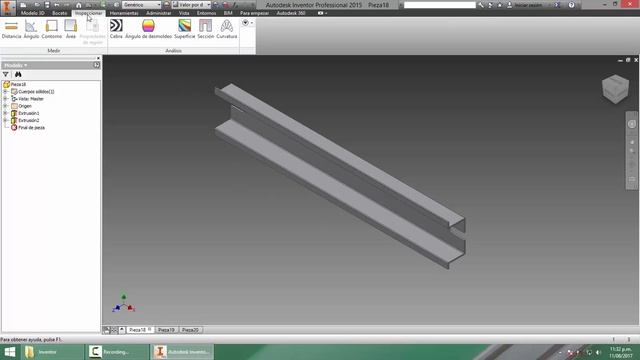Open the Valor por defecto appearance dropdown

coord(191,5)
